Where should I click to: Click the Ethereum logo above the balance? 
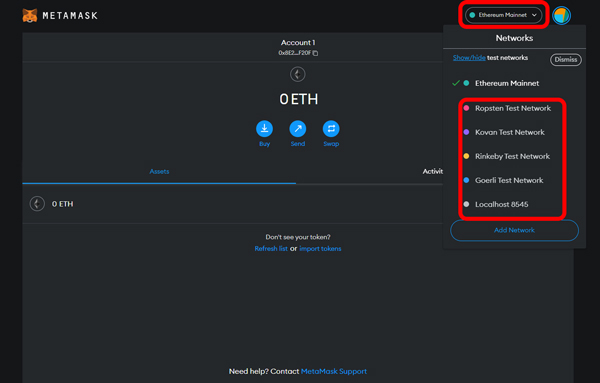pyautogui.click(x=298, y=74)
